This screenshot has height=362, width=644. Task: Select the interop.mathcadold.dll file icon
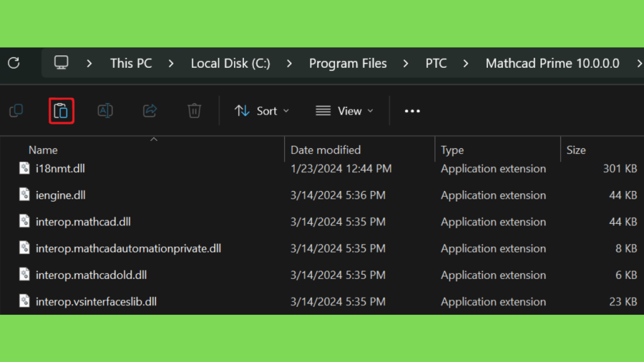coord(25,275)
